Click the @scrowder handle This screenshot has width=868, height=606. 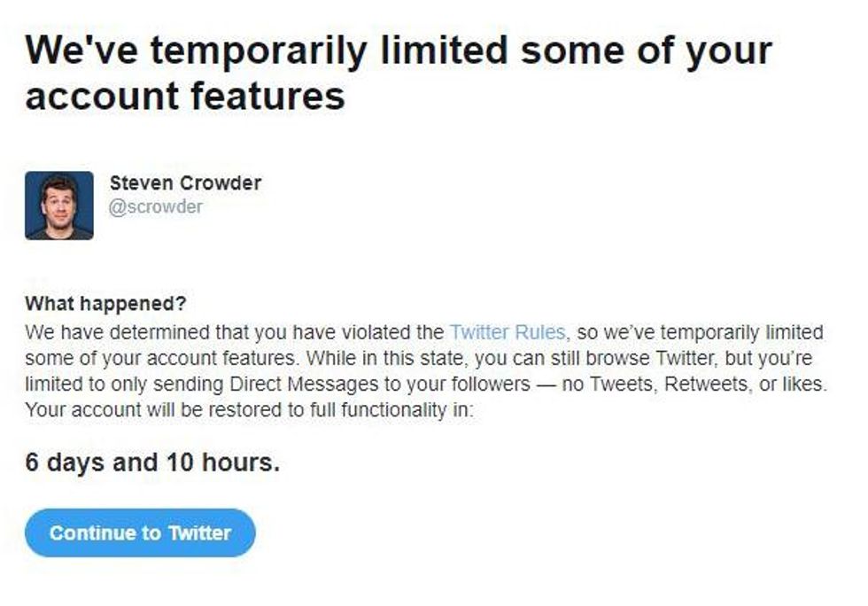click(156, 207)
